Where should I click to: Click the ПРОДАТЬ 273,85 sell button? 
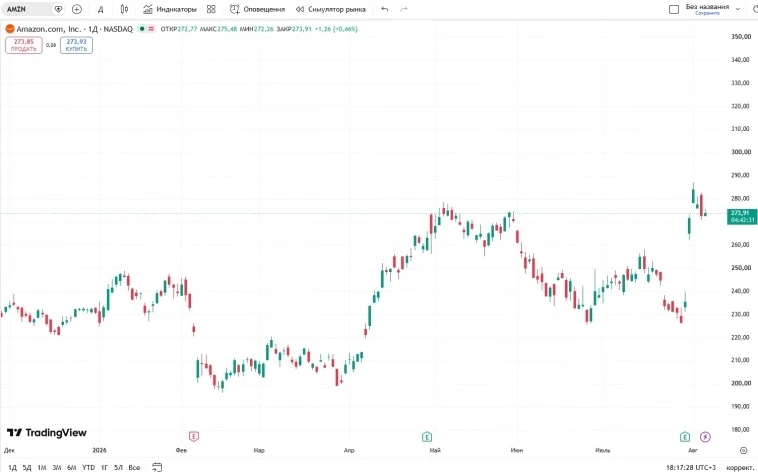click(24, 45)
